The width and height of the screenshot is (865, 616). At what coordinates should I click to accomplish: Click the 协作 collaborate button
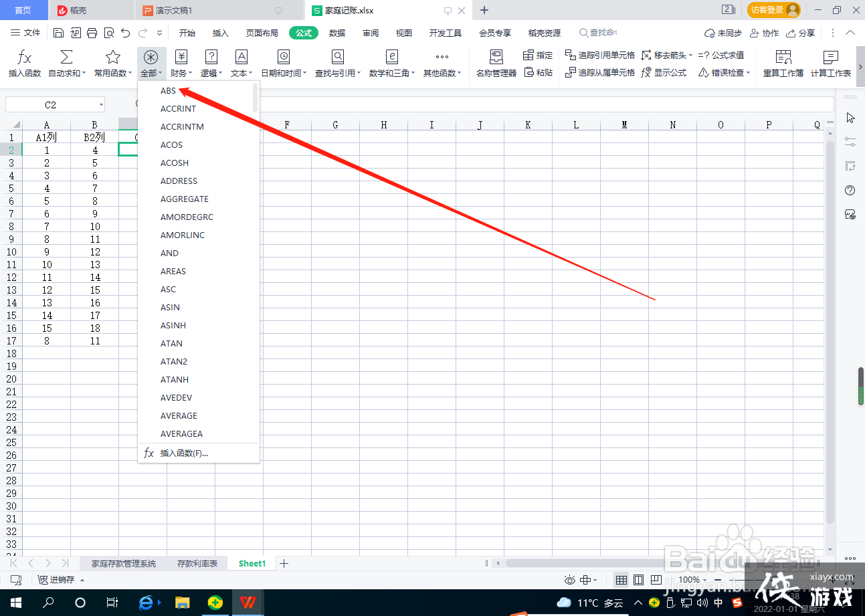[765, 33]
